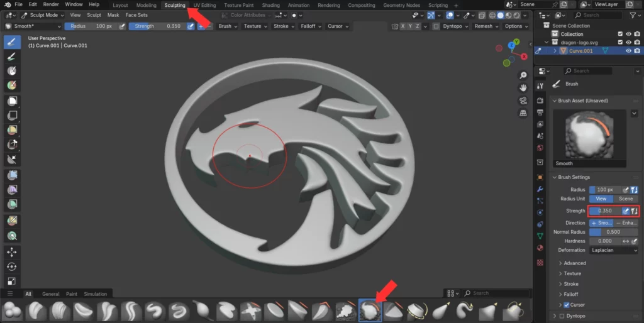Expand the Advanced brush settings panel
The height and width of the screenshot is (323, 644).
[575, 263]
